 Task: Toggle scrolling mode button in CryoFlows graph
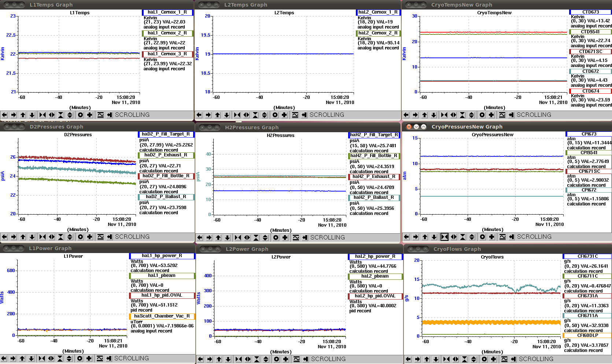coord(513,359)
